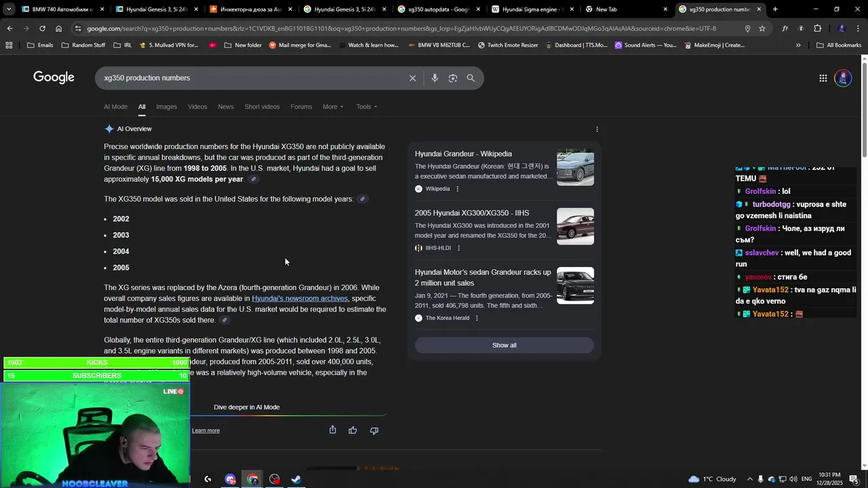Viewport: 868px width, 488px height.
Task: Click 'Dive deeper in AI Mode'
Action: [247, 407]
